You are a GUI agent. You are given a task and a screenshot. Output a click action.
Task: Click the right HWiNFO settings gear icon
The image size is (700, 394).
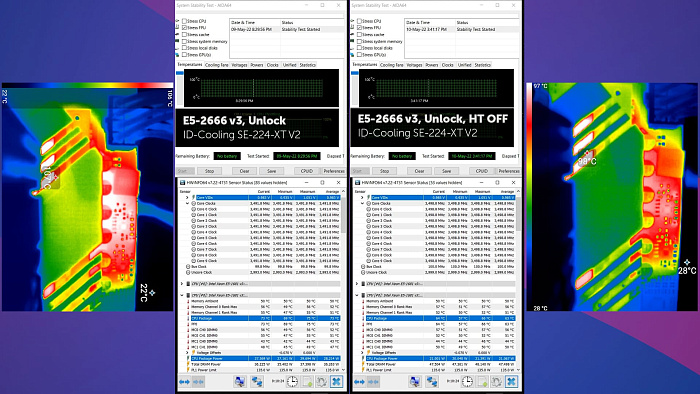[x=496, y=382]
